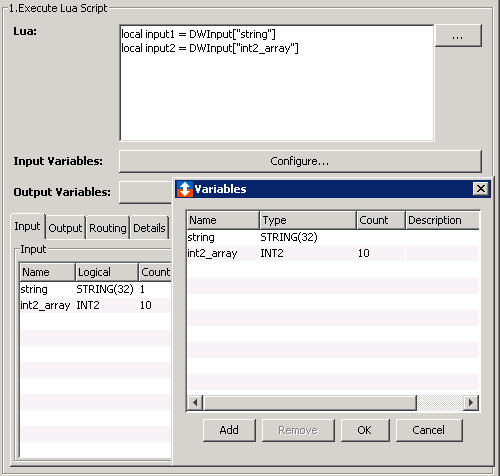500x476 pixels.
Task: Select the int2_array row in Variables
Action: tap(333, 253)
